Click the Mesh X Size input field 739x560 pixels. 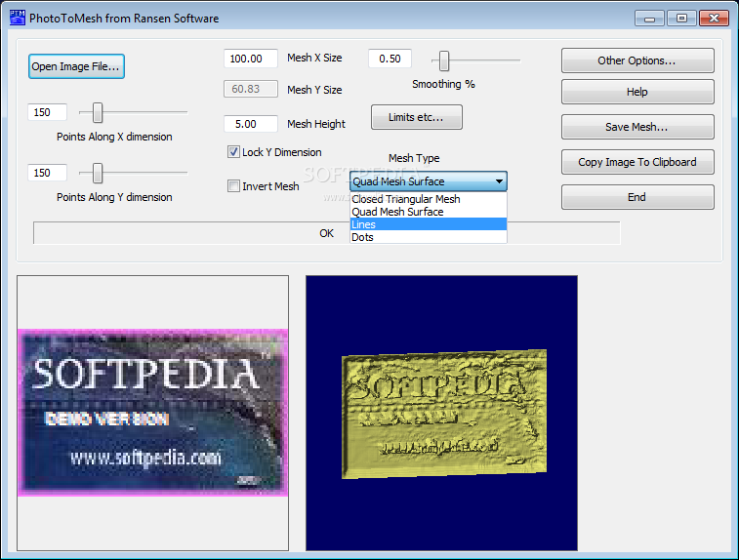tap(251, 59)
